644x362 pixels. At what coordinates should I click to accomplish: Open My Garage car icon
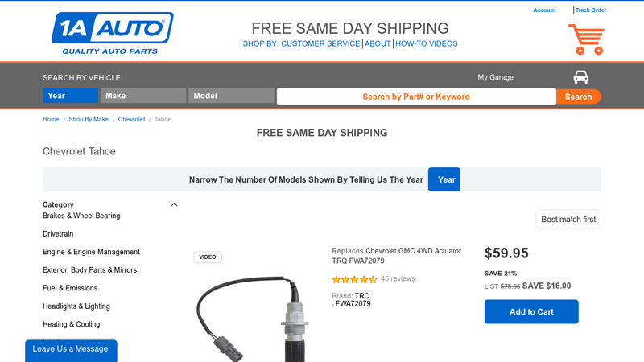[x=580, y=77]
